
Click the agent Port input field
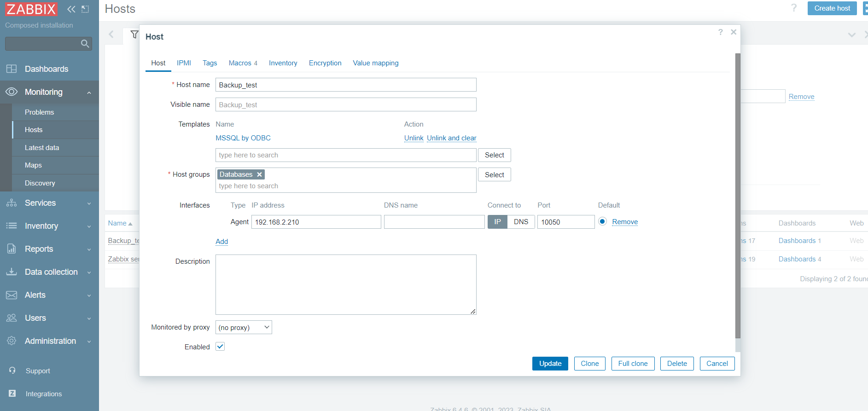point(566,222)
